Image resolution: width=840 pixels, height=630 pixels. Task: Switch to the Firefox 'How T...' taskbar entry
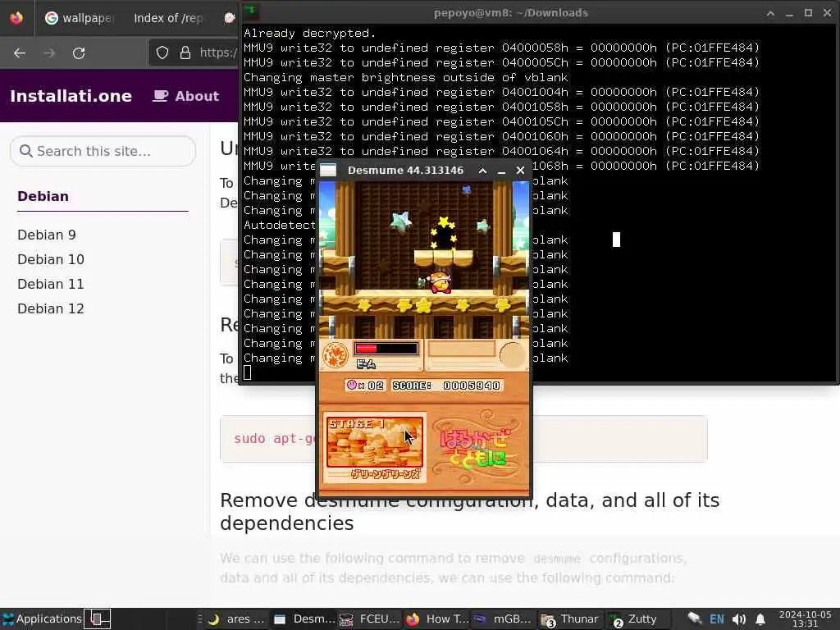[x=436, y=619]
